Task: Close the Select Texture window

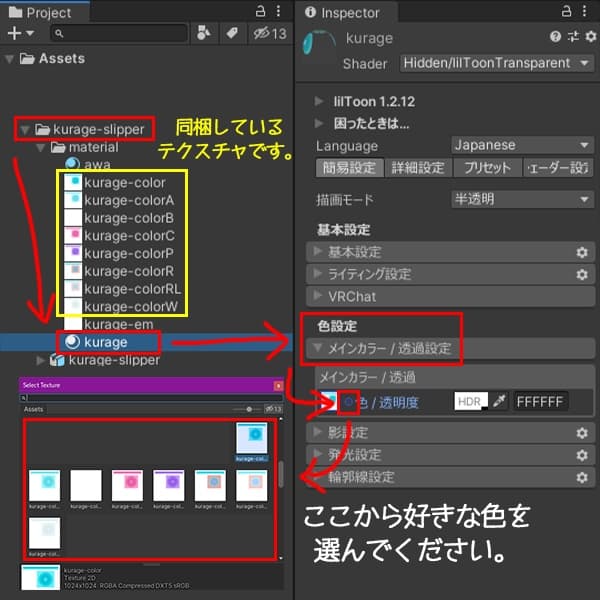Action: [279, 386]
